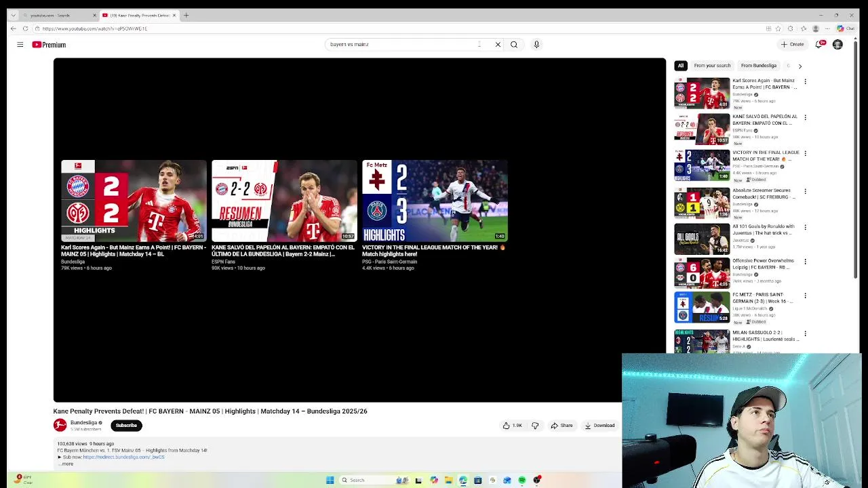This screenshot has height=488, width=868.
Task: Open the notifications bell
Action: [x=819, y=45]
